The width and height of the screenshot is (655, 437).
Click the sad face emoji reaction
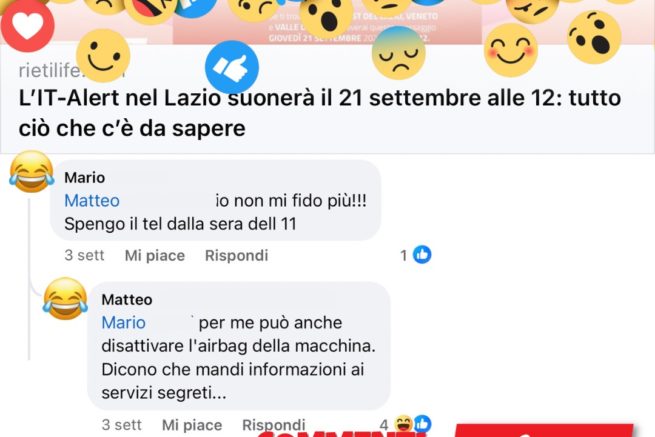[399, 53]
